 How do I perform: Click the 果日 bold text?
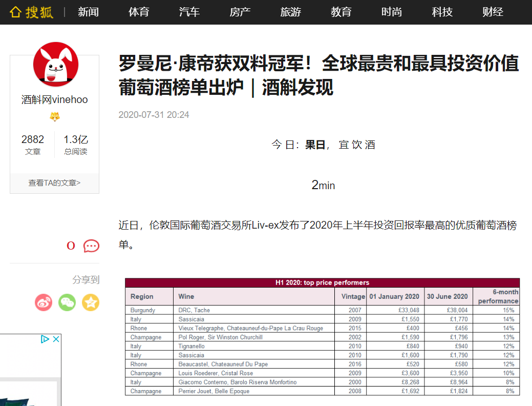[315, 145]
